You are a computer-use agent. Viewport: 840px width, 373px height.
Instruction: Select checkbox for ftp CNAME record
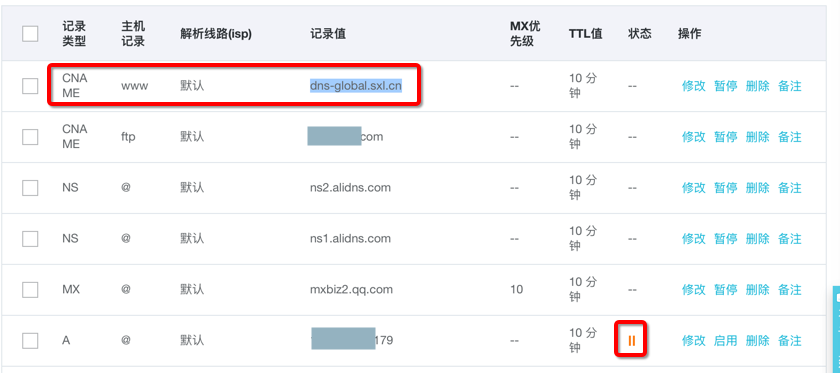(30, 137)
